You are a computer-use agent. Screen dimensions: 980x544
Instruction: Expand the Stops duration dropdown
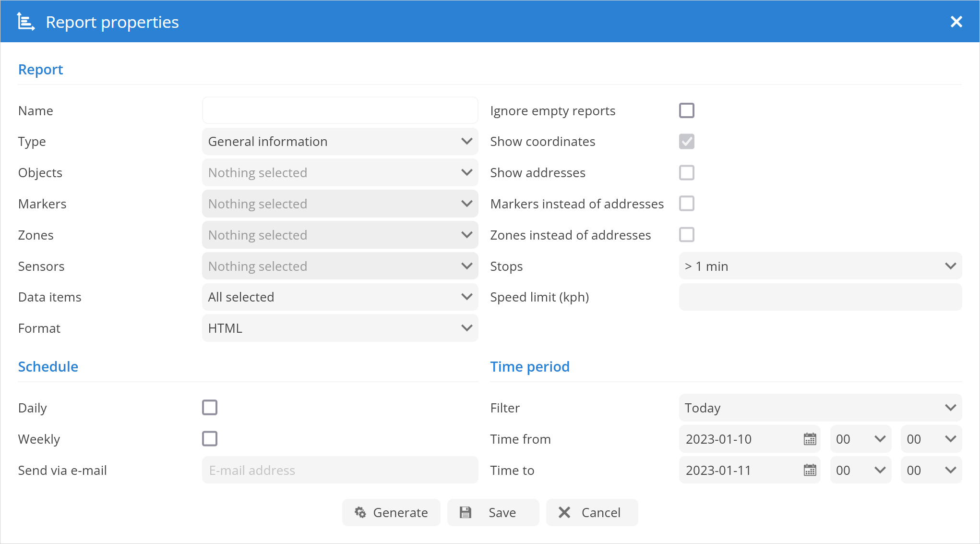point(820,266)
